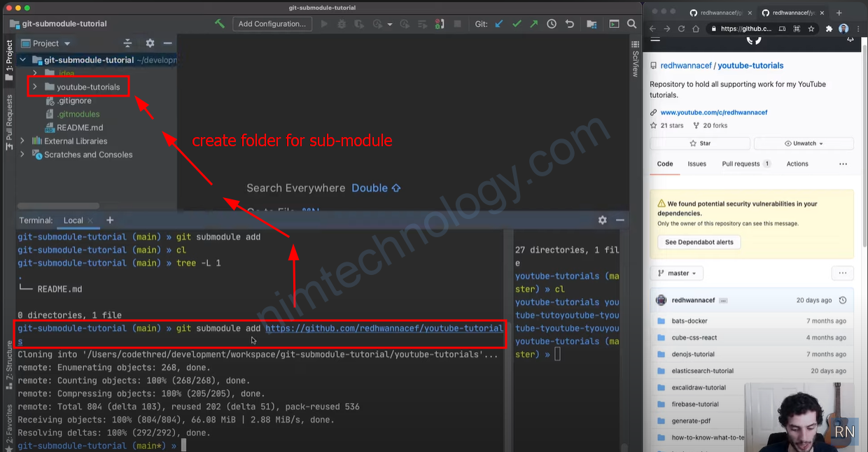
Task: Expand the youtube-tutorials folder
Action: [34, 87]
